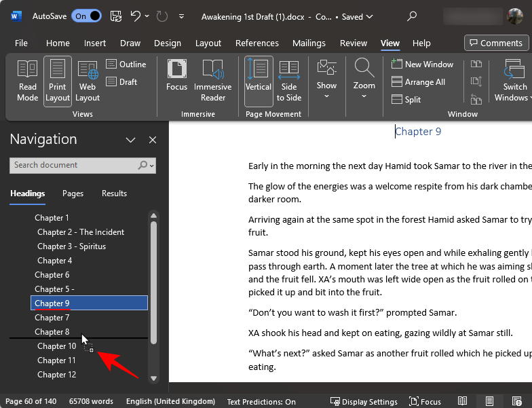Open the References ribbon tab
Viewport: 532px width, 408px height.
click(x=257, y=43)
